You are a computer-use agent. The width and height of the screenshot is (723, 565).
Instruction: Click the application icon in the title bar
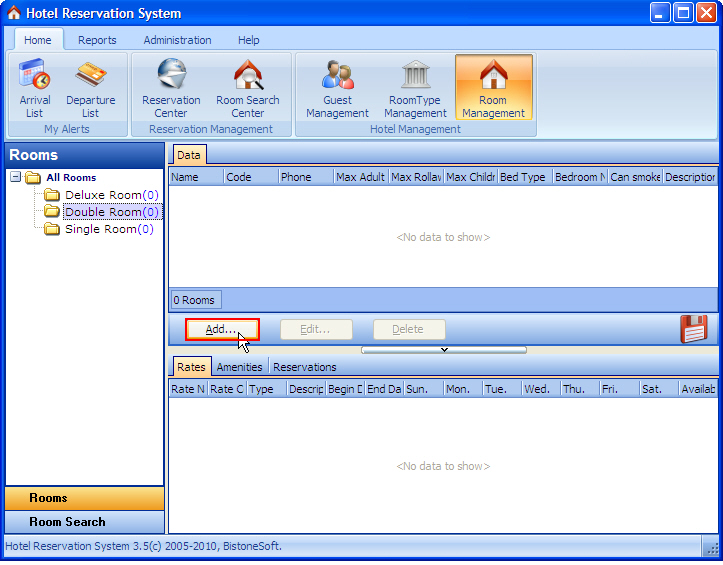point(13,13)
